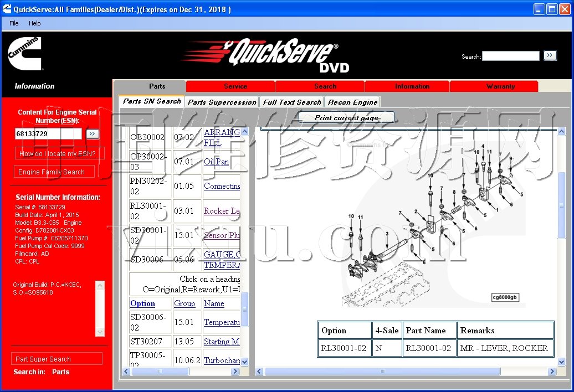Click the diagram pane vertical scrollbar thumb
The height and width of the screenshot is (392, 574).
[x=561, y=205]
